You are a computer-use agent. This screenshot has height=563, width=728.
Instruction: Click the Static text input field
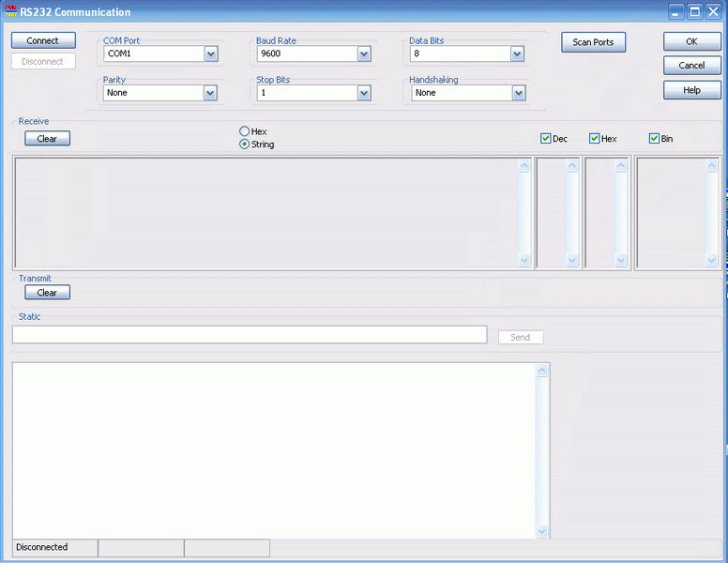249,335
